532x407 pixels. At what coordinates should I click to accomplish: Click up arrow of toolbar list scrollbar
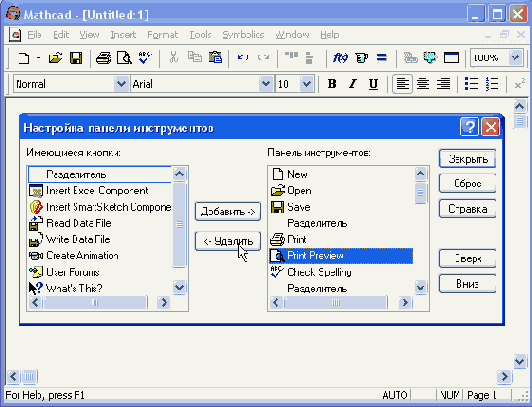click(420, 174)
